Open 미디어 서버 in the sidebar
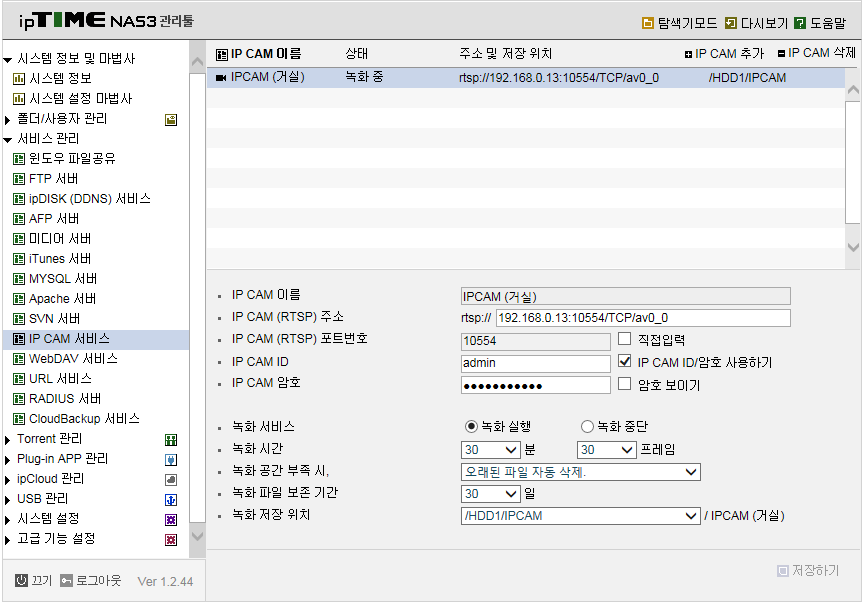863x602 pixels. click(x=60, y=239)
